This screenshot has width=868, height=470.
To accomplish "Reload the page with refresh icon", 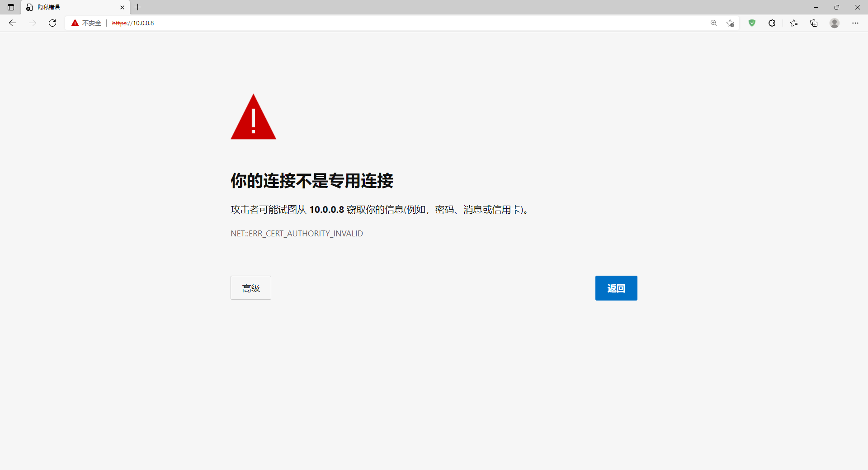I will click(52, 23).
